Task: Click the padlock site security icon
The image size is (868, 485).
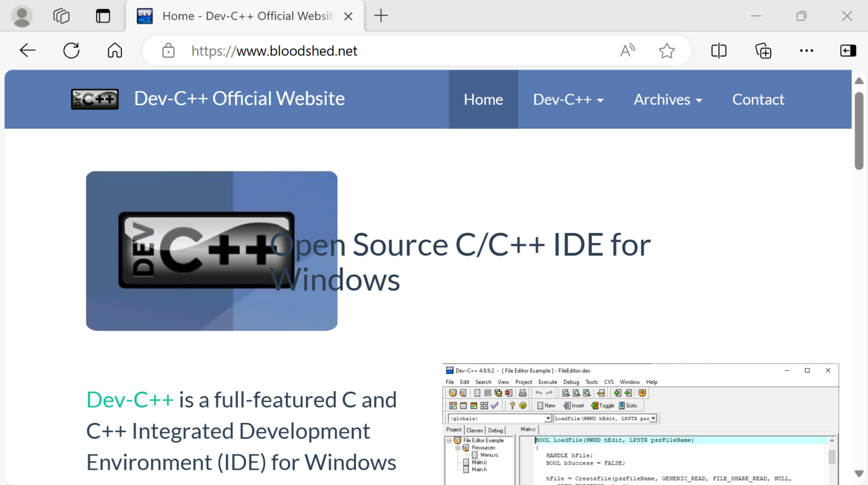Action: tap(168, 51)
